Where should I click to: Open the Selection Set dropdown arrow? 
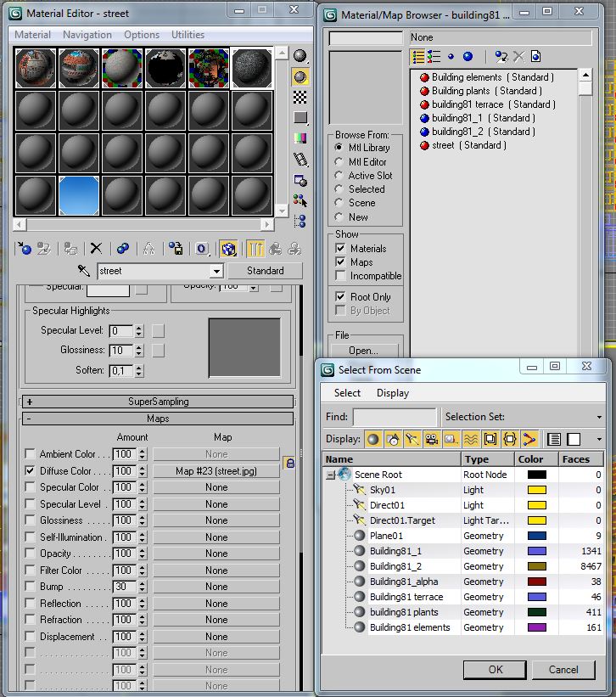(x=599, y=417)
